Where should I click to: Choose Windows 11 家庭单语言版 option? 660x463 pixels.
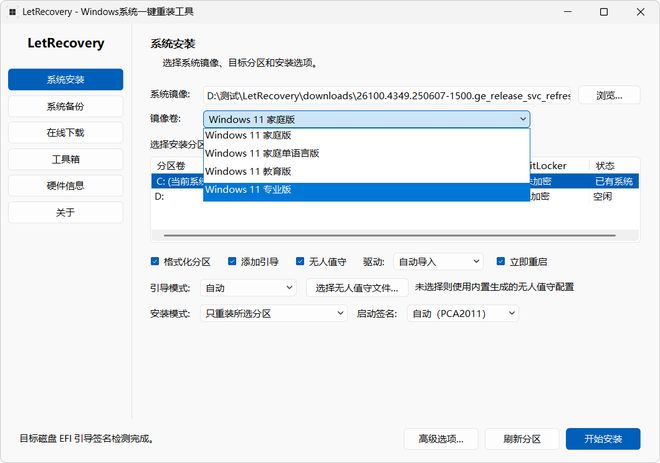367,153
